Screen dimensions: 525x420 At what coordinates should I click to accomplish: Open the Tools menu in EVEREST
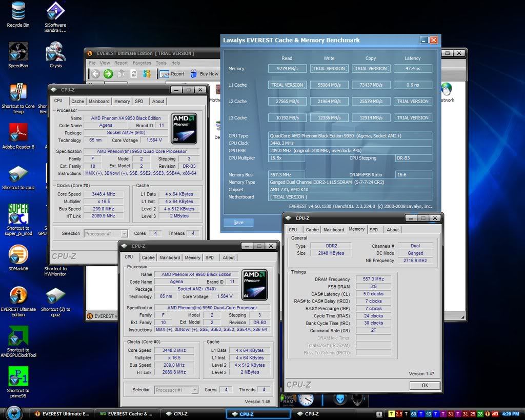pos(160,63)
